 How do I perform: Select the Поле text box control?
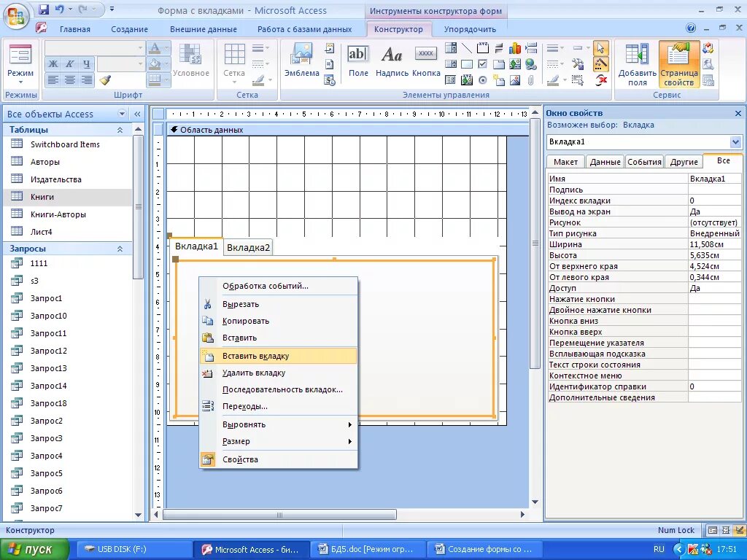(x=358, y=60)
